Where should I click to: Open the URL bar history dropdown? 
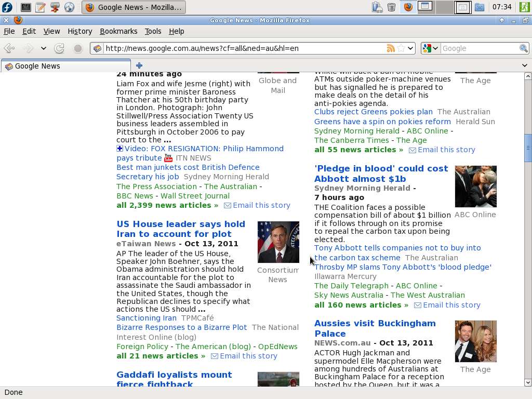click(410, 48)
